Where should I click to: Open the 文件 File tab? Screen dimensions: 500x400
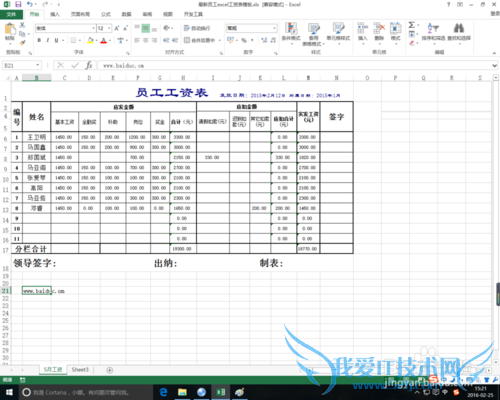pyautogui.click(x=11, y=14)
